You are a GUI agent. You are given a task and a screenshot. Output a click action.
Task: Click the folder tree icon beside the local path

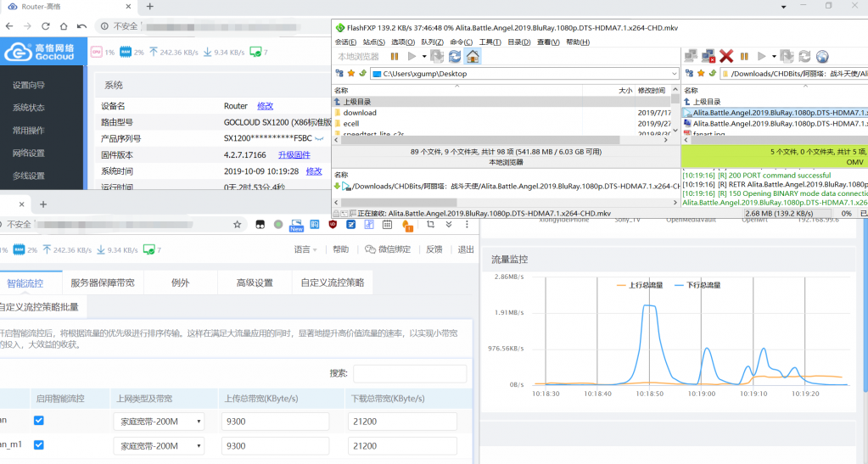click(339, 73)
